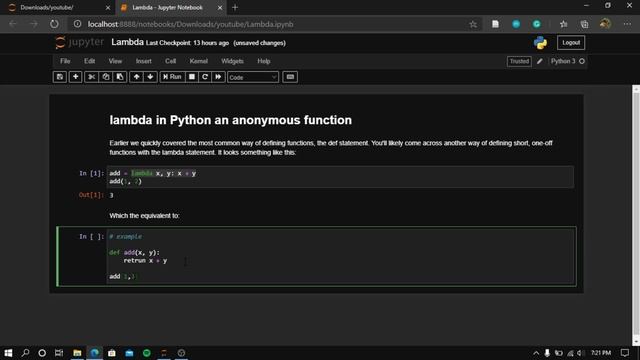Open the Kernel menu

pos(198,61)
